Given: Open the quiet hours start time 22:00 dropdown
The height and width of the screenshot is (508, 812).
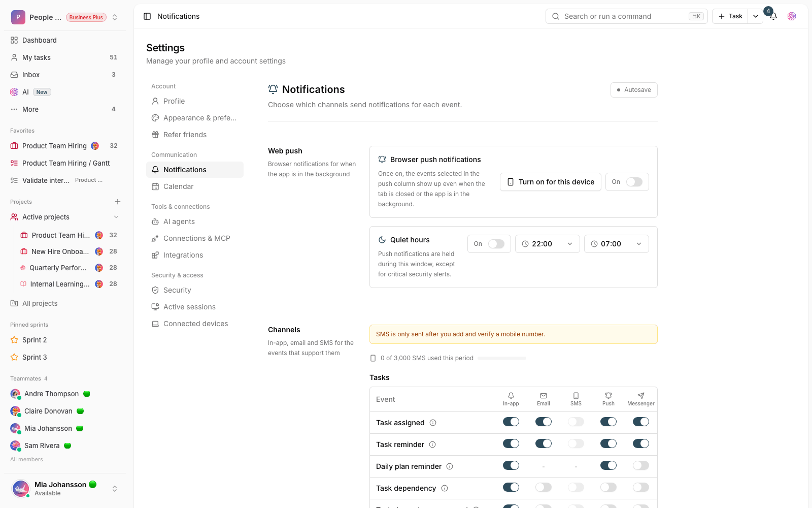Looking at the screenshot, I should 548,244.
